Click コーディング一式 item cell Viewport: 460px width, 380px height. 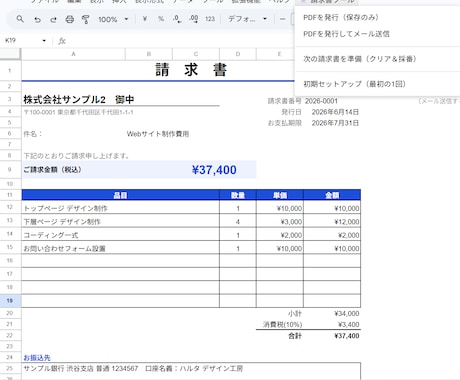coord(120,235)
